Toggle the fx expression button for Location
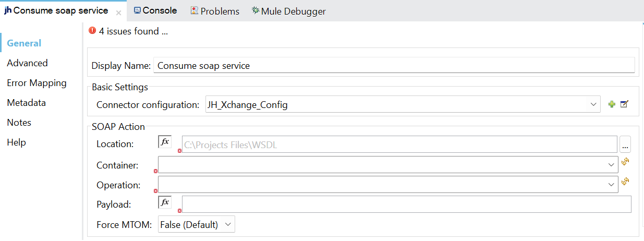644x241 pixels. (165, 142)
